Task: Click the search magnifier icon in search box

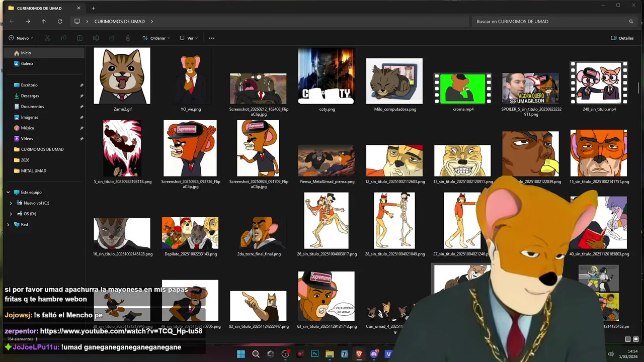Action: coord(631,22)
